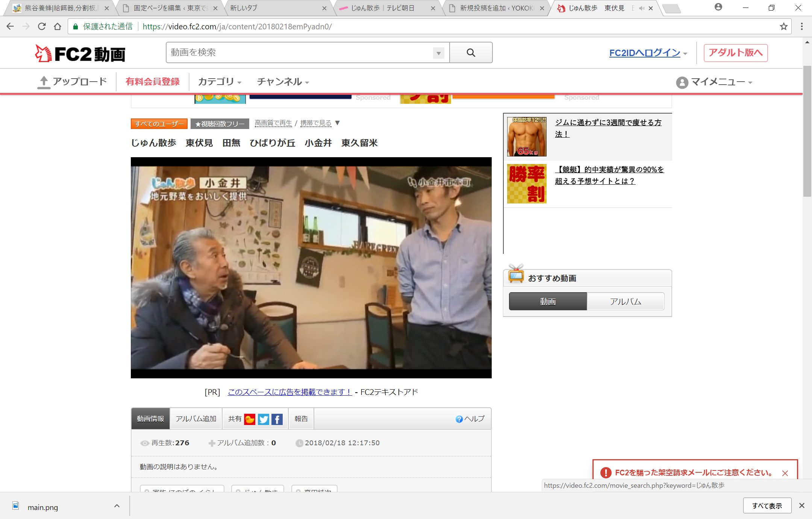
Task: Switch to 新規投稿を追加 browser tab
Action: 496,8
